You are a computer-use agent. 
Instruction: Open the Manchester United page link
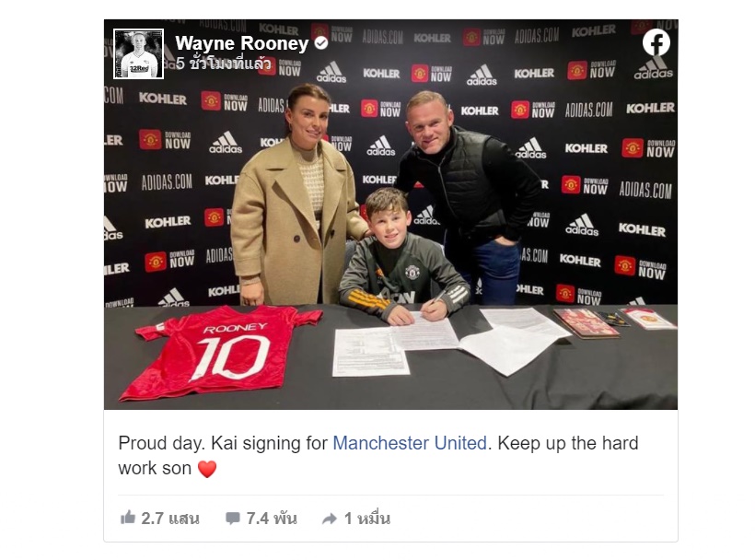click(410, 443)
